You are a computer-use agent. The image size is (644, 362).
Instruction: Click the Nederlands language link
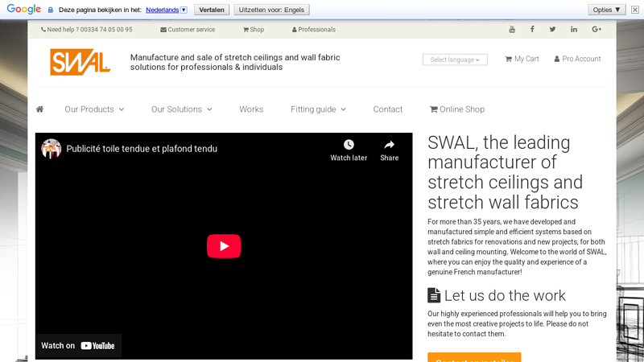[163, 10]
